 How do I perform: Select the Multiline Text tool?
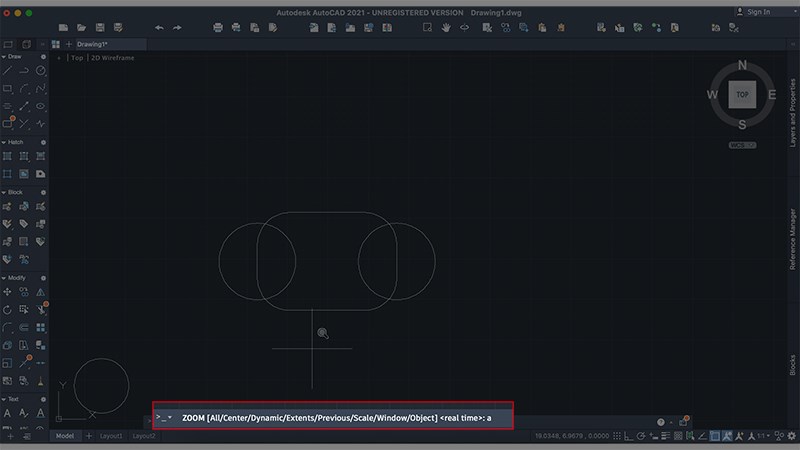click(x=7, y=413)
